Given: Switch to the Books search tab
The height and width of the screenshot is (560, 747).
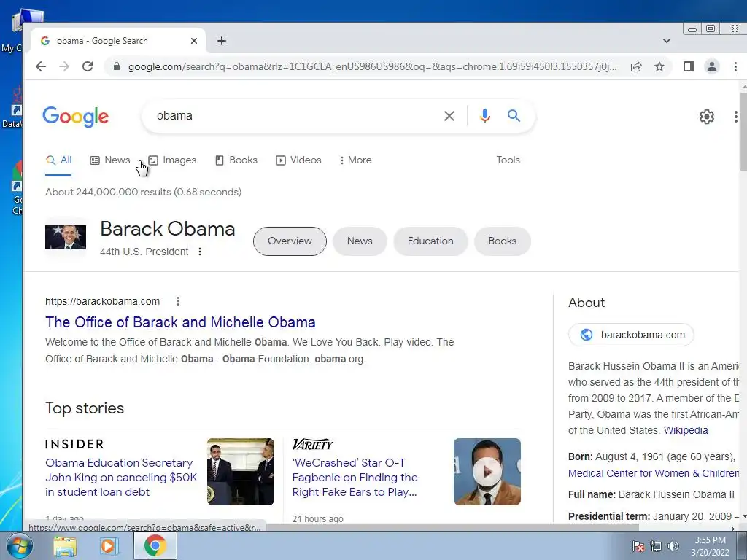Looking at the screenshot, I should (x=236, y=160).
